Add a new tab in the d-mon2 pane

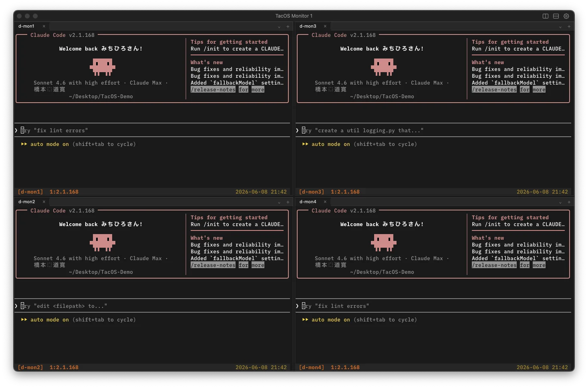(x=288, y=202)
